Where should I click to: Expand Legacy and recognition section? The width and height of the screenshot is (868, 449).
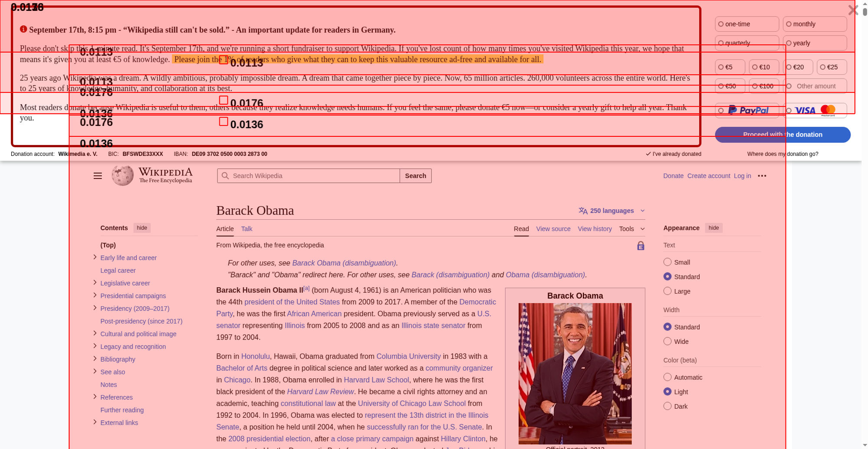(95, 346)
